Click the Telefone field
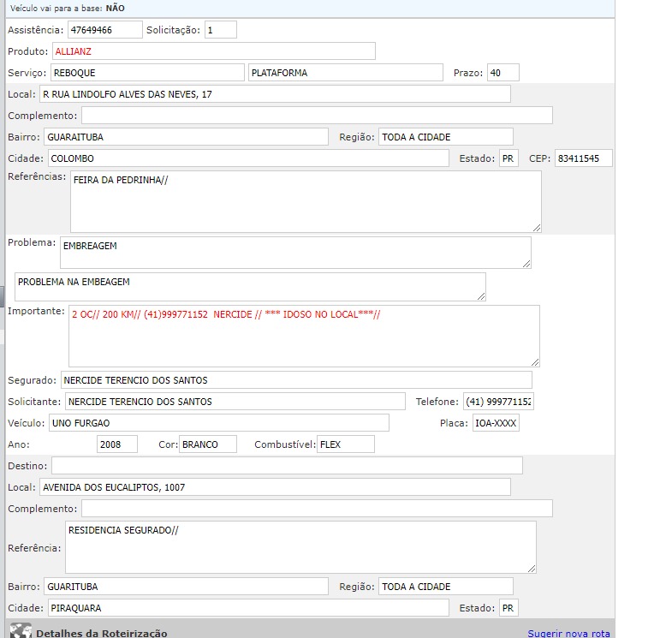The image size is (672, 638). 497,402
